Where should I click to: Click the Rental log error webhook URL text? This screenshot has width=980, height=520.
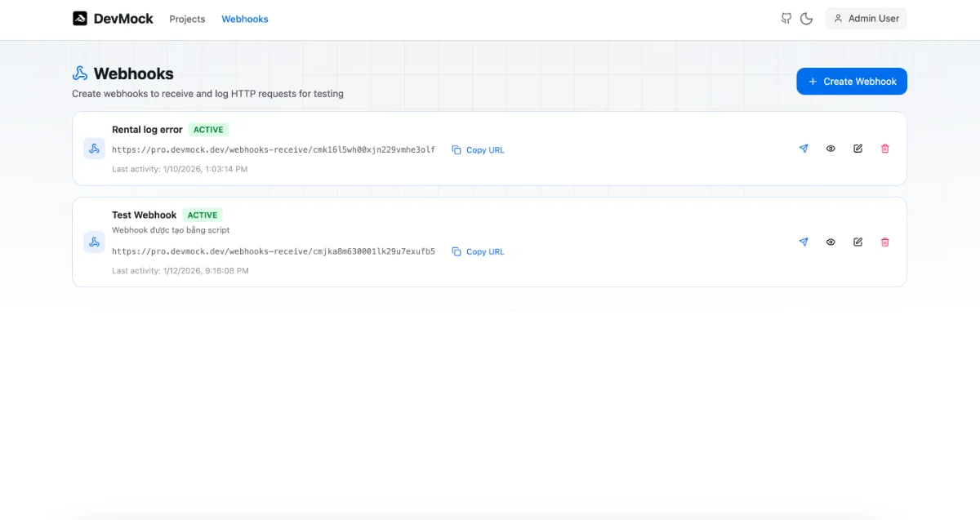coord(275,149)
